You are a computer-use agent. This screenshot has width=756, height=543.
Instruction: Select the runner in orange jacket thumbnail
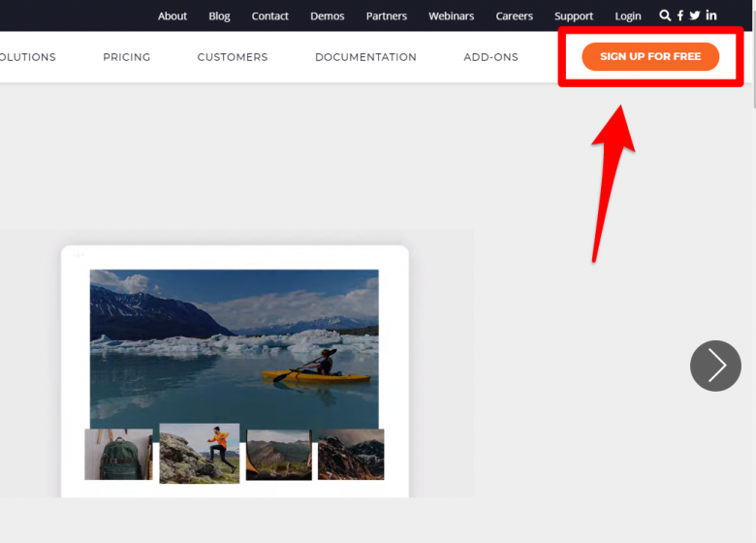(x=199, y=453)
